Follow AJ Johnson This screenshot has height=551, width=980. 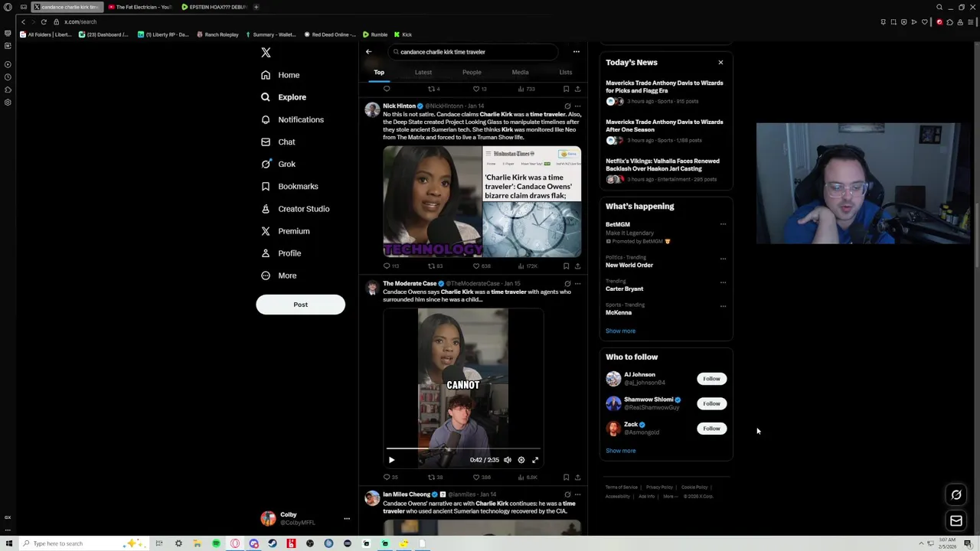click(711, 379)
